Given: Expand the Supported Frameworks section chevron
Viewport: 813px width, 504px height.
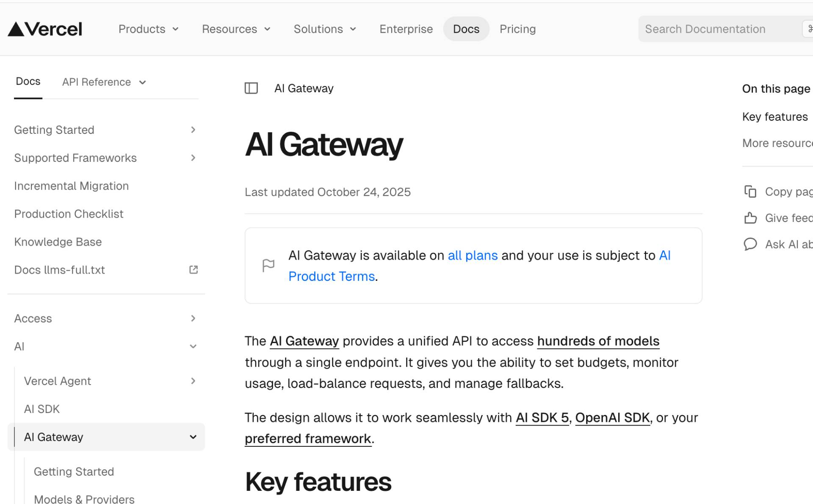Looking at the screenshot, I should click(x=193, y=158).
